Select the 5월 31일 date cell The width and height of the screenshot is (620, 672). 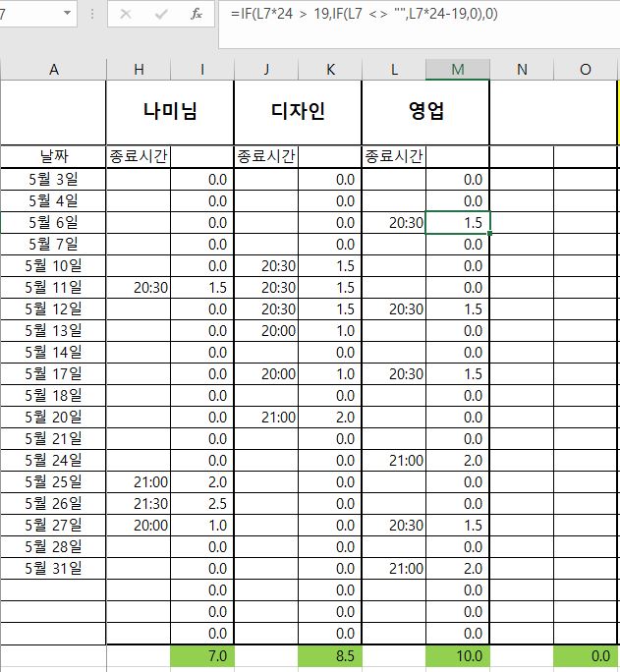(54, 568)
